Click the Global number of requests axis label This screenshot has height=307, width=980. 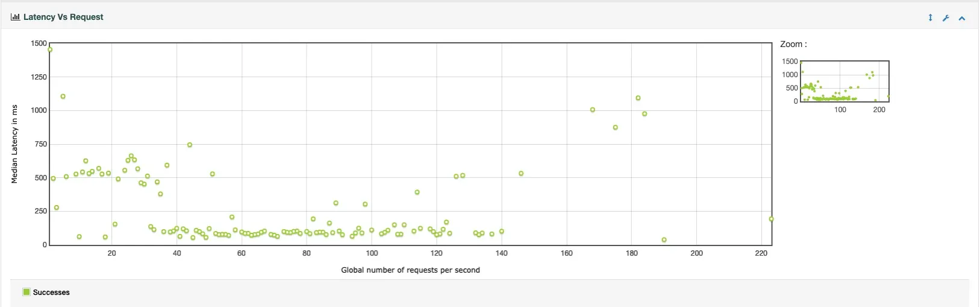pos(410,270)
